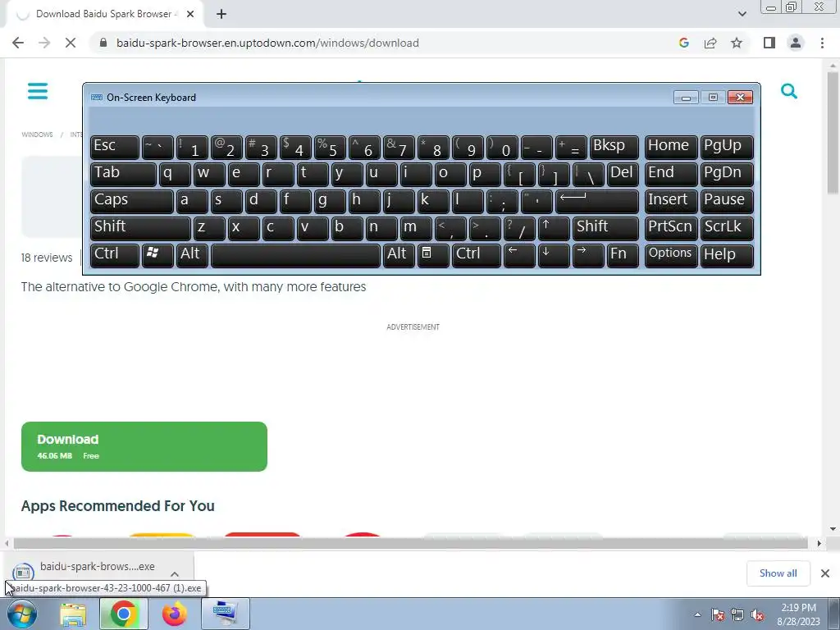Click the context menu key on keyboard
Image resolution: width=840 pixels, height=630 pixels.
(433, 255)
